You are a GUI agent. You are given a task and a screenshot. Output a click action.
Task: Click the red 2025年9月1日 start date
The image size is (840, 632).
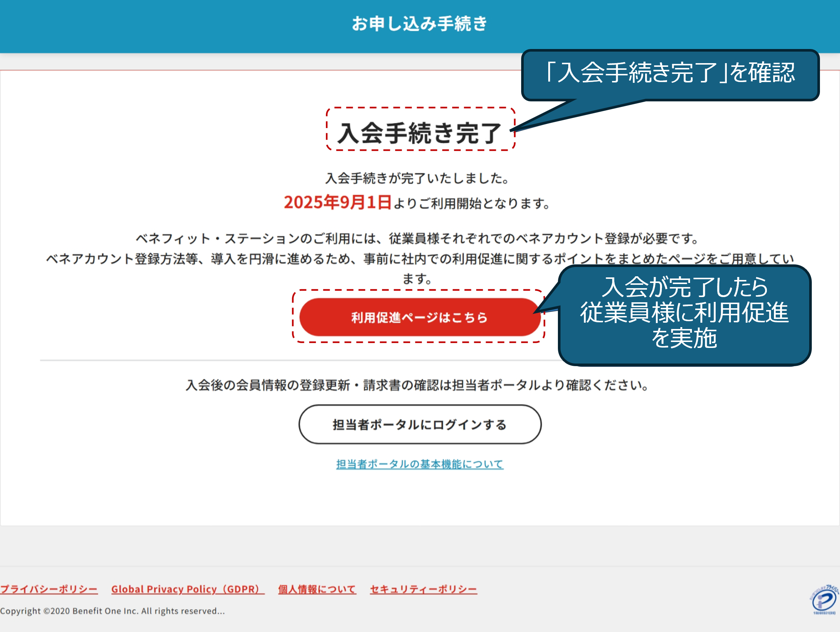337,202
